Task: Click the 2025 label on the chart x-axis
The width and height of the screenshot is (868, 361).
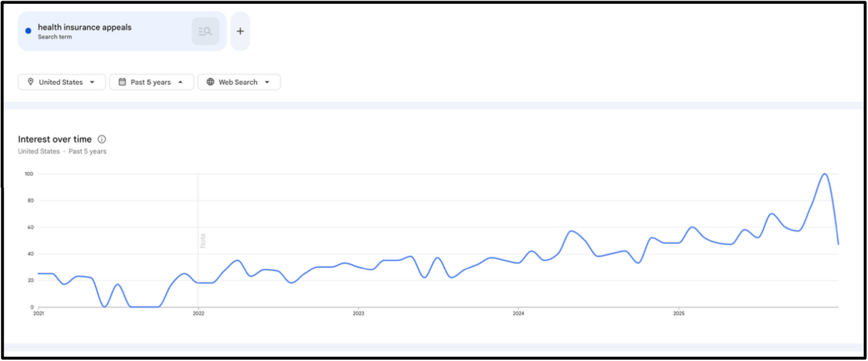Action: point(680,313)
